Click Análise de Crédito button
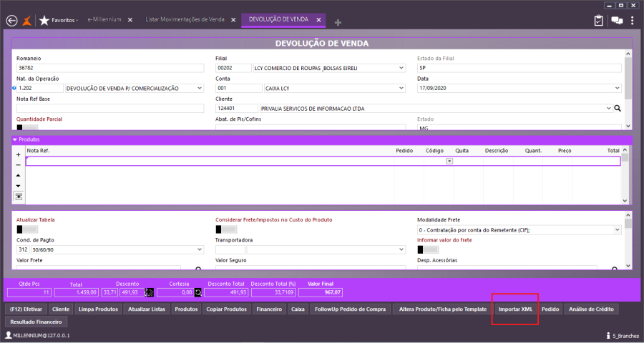The image size is (644, 343). coord(591,309)
